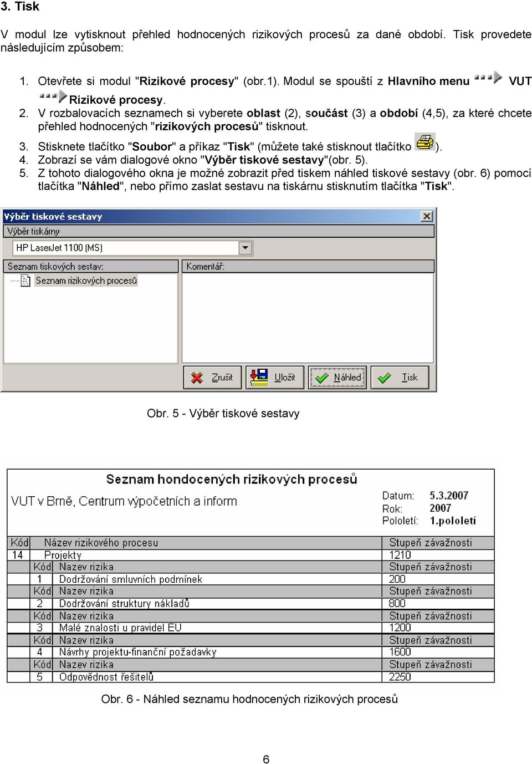This screenshot has height=764, width=532.
Task: Click the red X icon on Zrušit
Action: pos(197,378)
